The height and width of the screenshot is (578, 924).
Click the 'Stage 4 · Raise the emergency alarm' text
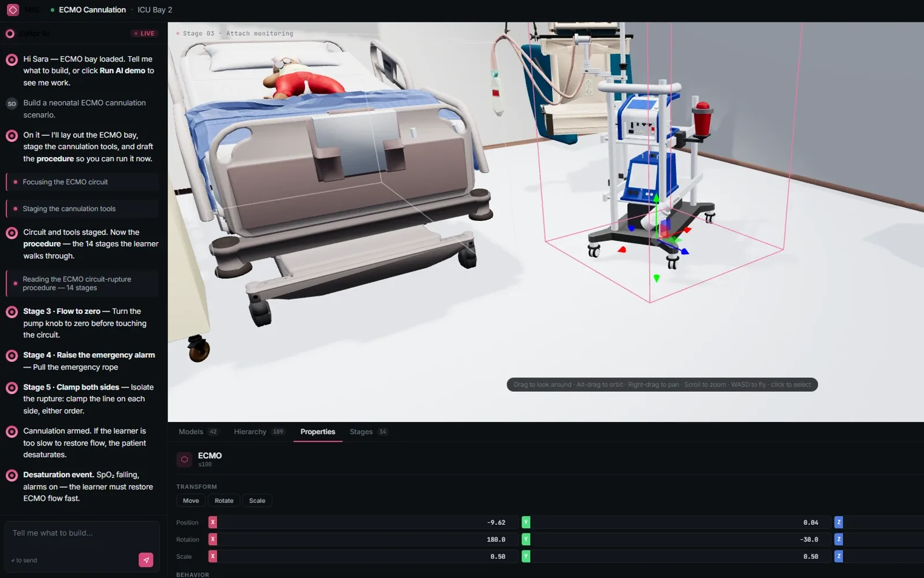89,355
